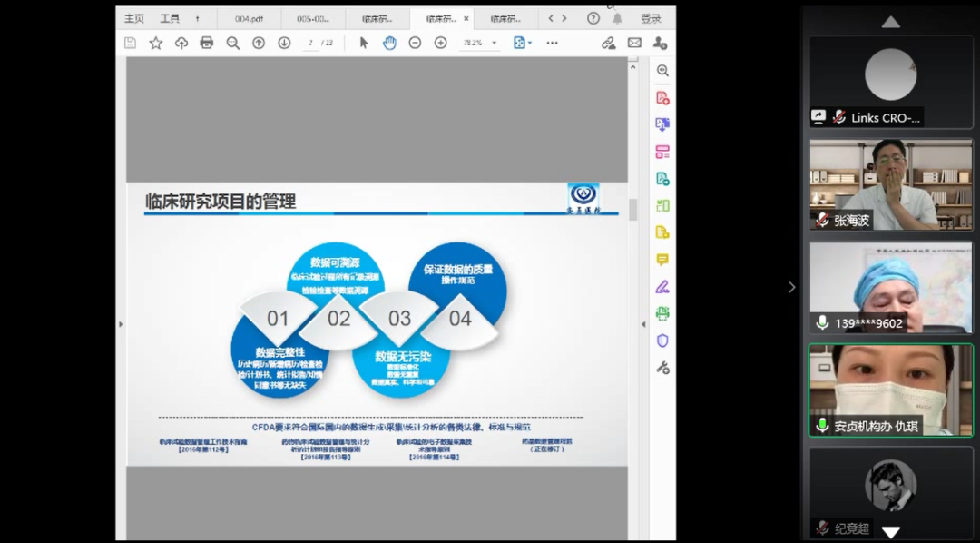The height and width of the screenshot is (543, 980).
Task: Zoom in with the plus circle button
Action: point(441,43)
